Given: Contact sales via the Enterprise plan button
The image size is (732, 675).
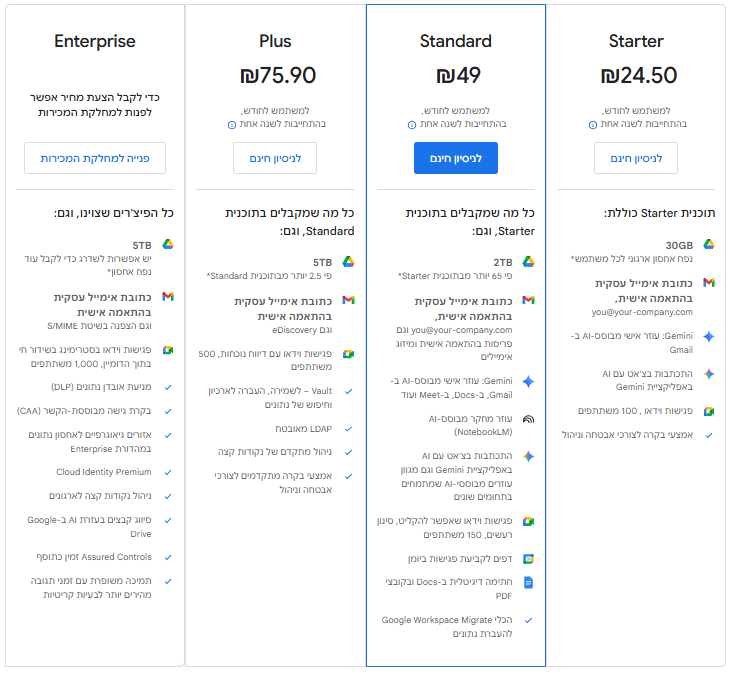Looking at the screenshot, I should (95, 158).
